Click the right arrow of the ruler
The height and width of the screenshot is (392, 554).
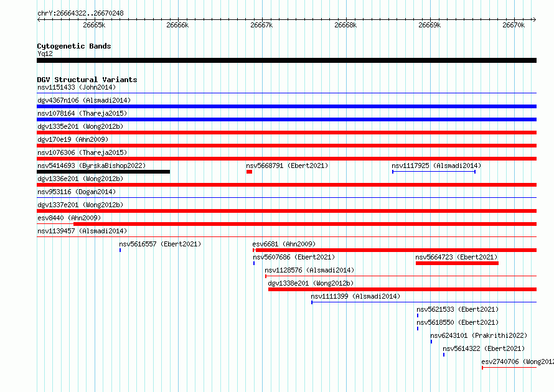pyautogui.click(x=534, y=19)
